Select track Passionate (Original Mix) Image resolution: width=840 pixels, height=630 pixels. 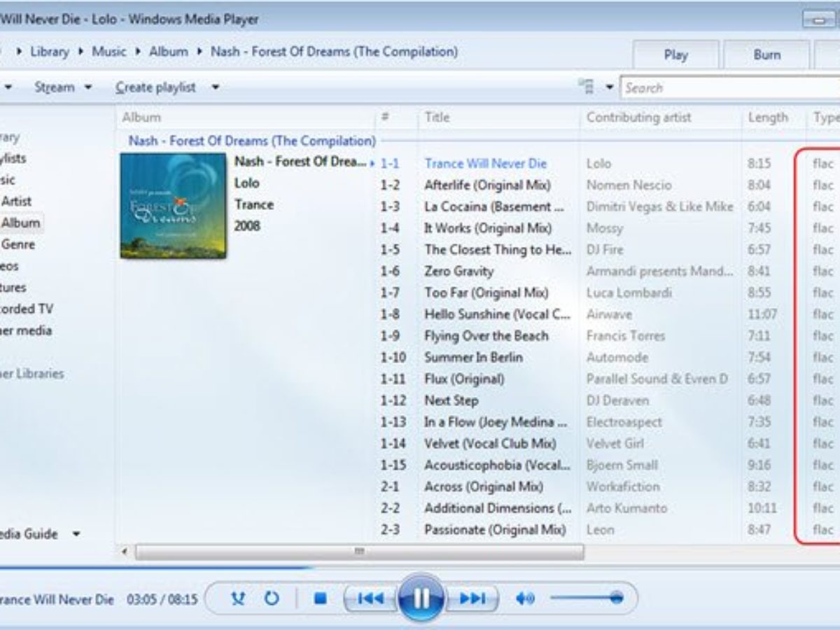click(495, 530)
